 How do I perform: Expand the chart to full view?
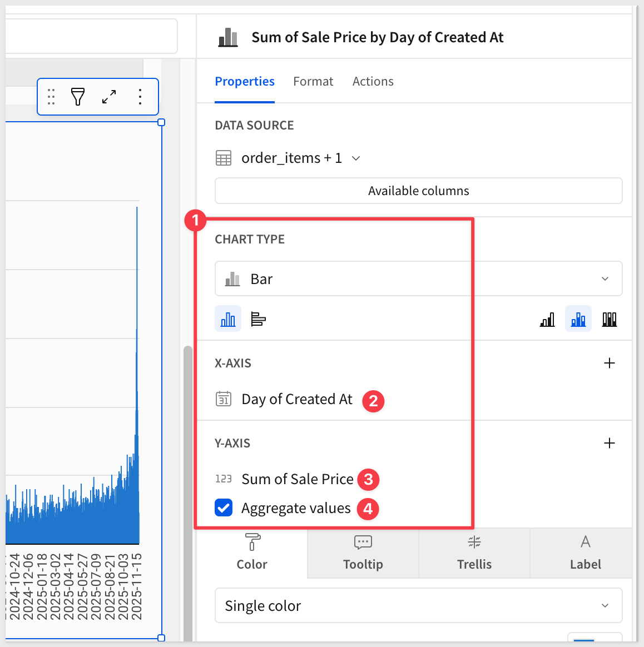click(109, 97)
